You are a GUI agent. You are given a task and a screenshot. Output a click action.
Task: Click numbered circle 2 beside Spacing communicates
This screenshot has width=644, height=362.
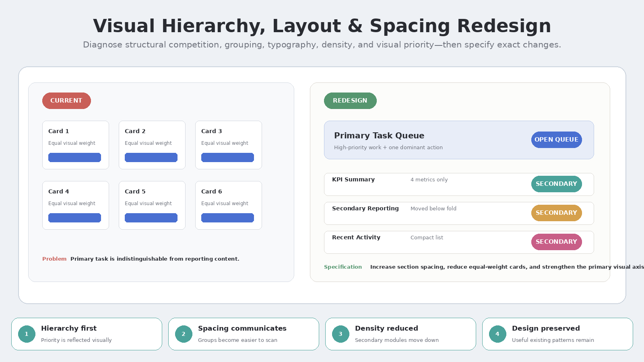(184, 334)
